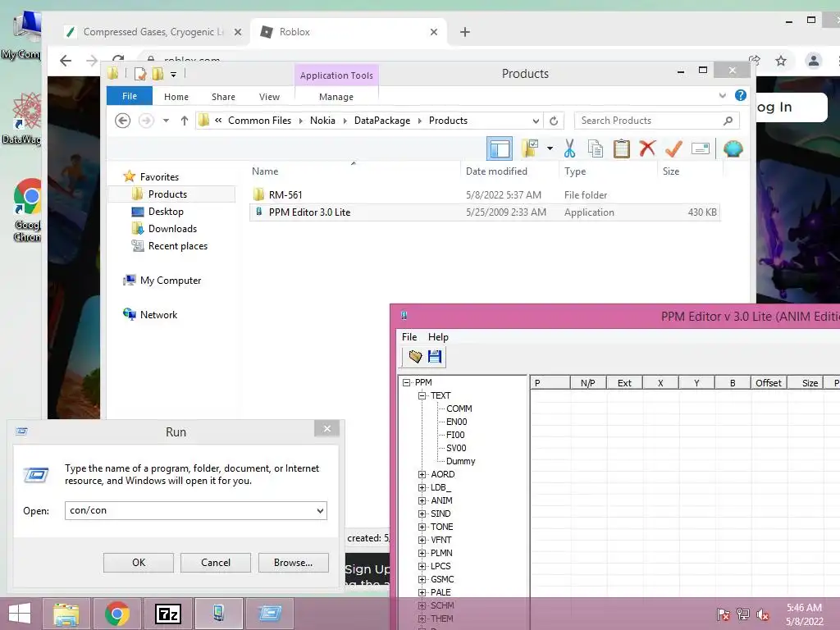Click the save disk icon in PPM Editor
Screen dimensions: 840x630
(x=435, y=357)
